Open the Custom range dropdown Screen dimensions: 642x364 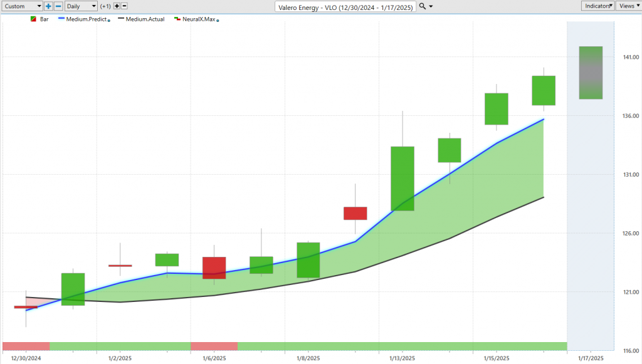tap(22, 6)
